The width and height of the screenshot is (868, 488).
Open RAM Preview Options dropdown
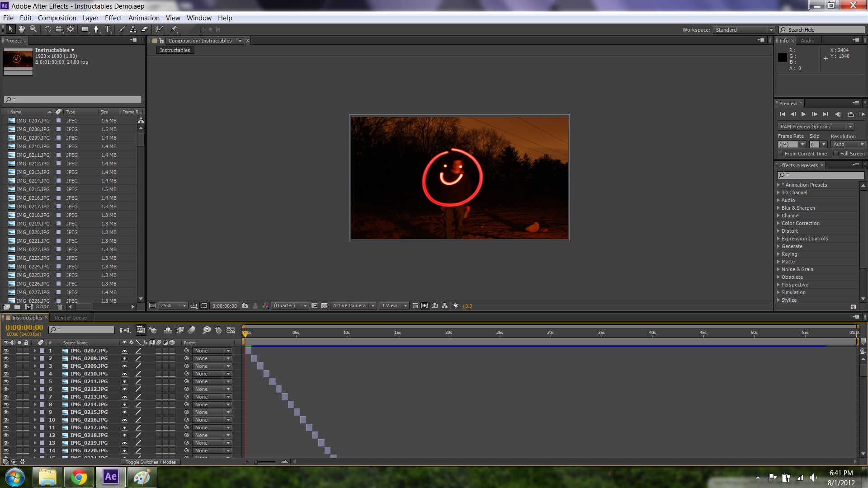816,127
